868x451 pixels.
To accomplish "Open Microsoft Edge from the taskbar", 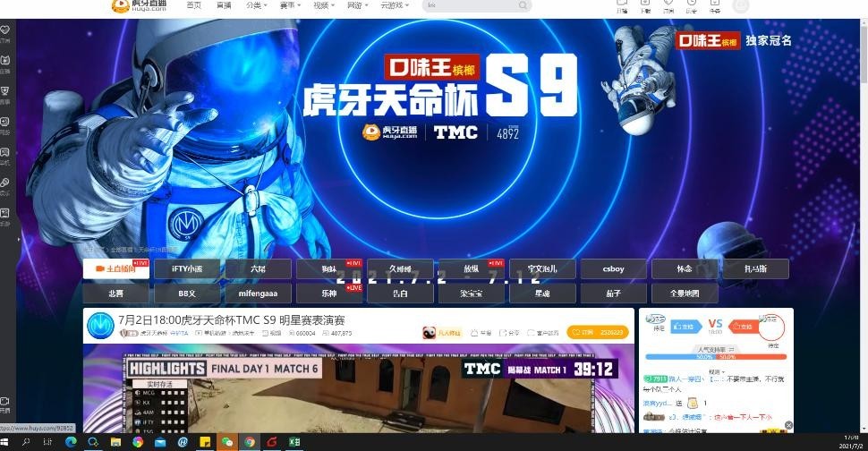I will click(x=71, y=442).
